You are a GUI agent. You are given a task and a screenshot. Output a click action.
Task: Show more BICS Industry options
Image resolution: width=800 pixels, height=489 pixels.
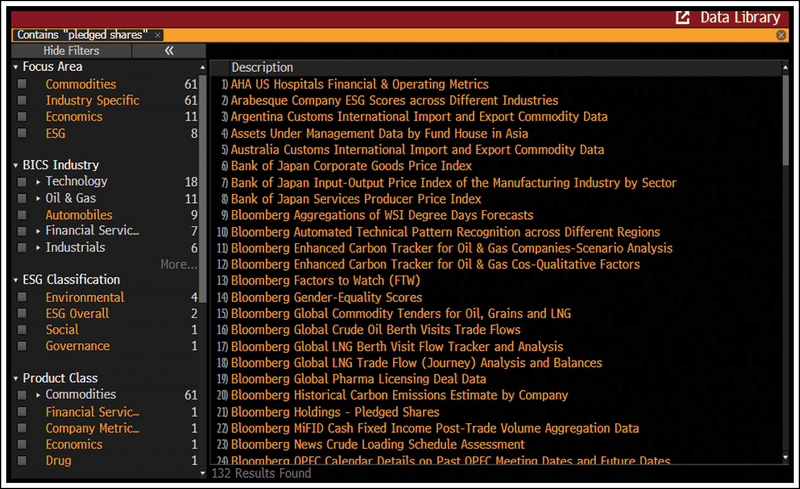[178, 265]
